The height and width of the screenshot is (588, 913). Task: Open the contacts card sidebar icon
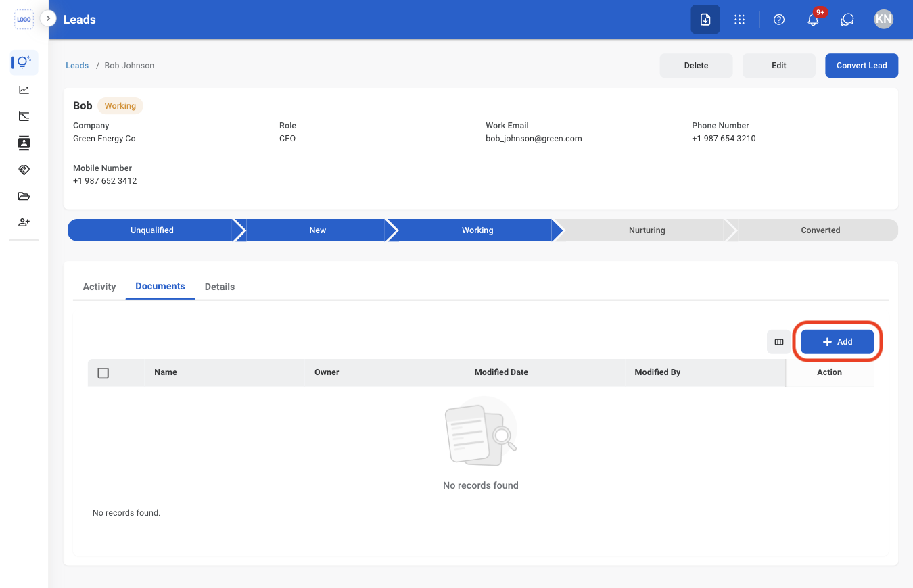(x=24, y=143)
